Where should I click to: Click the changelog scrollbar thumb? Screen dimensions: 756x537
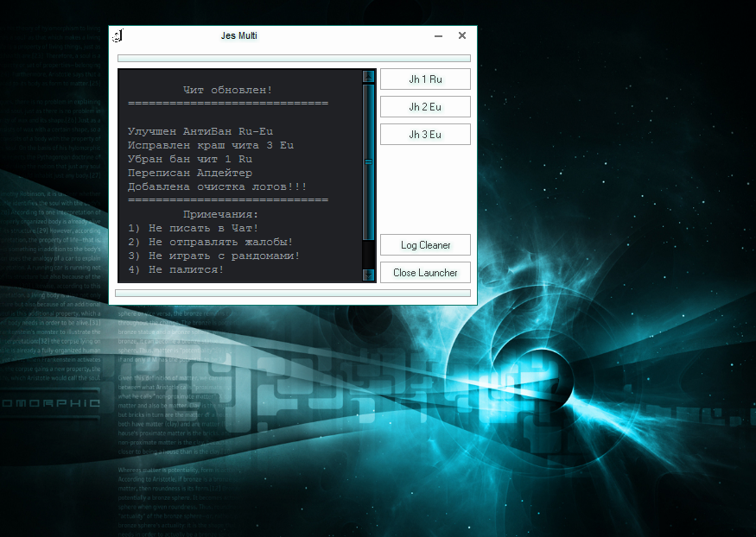pyautogui.click(x=369, y=161)
